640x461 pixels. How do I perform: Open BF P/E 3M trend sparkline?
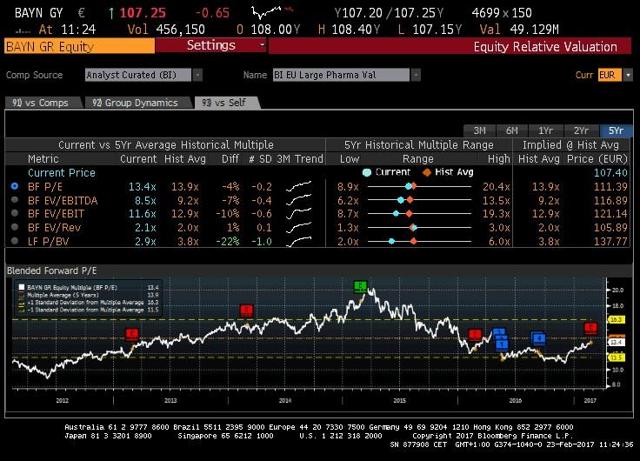coord(299,187)
